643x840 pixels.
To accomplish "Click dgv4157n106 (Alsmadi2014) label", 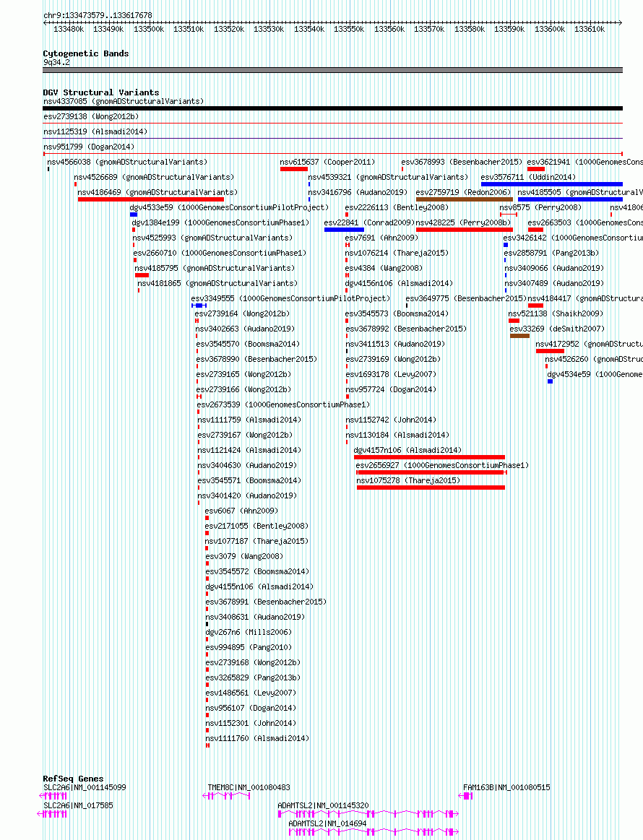I will (x=407, y=450).
